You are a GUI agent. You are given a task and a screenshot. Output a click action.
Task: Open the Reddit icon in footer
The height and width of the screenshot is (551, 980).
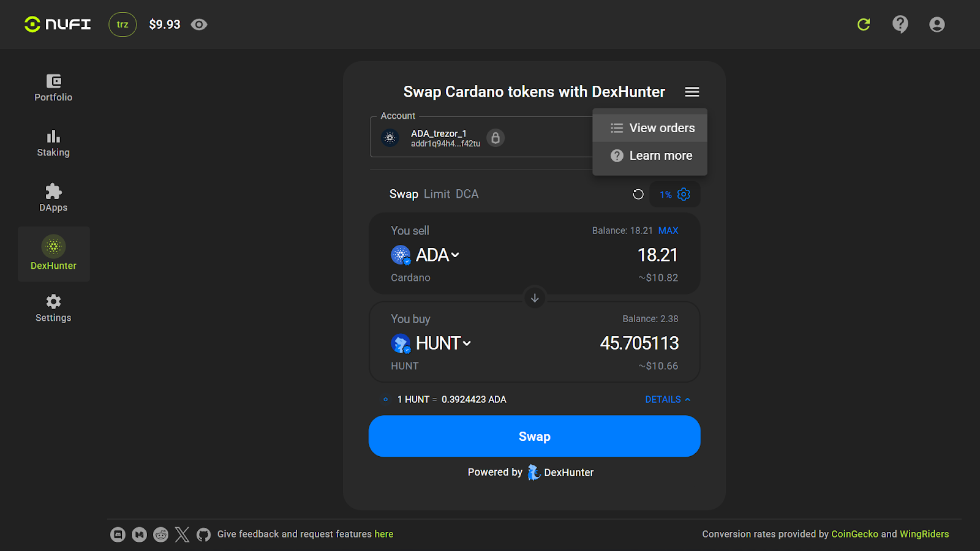tap(160, 534)
